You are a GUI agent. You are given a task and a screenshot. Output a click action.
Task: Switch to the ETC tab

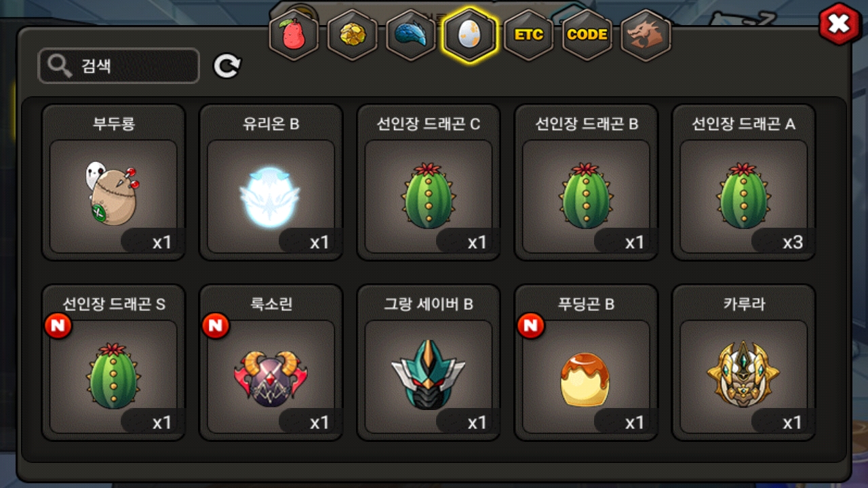click(x=528, y=35)
